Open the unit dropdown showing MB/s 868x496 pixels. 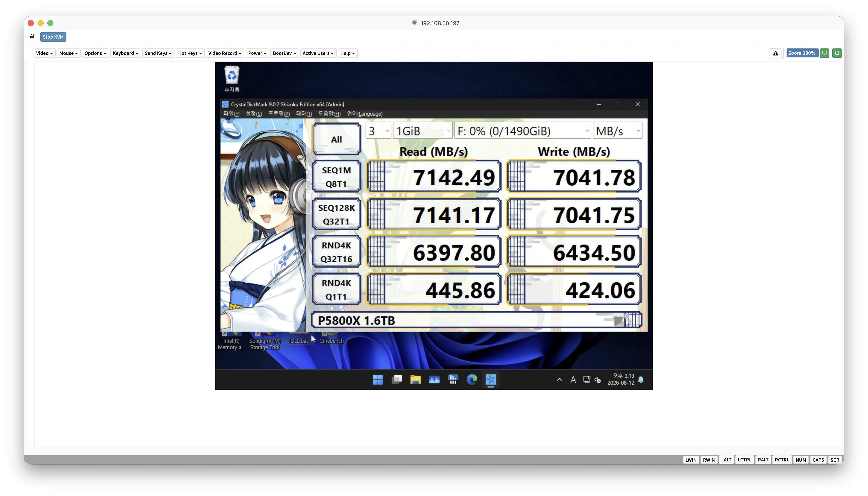(x=617, y=131)
